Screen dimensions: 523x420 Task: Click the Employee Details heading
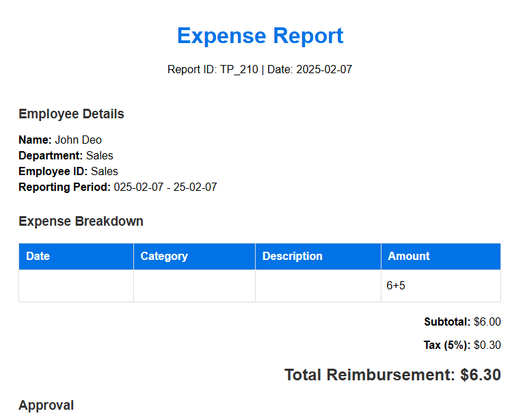71,114
